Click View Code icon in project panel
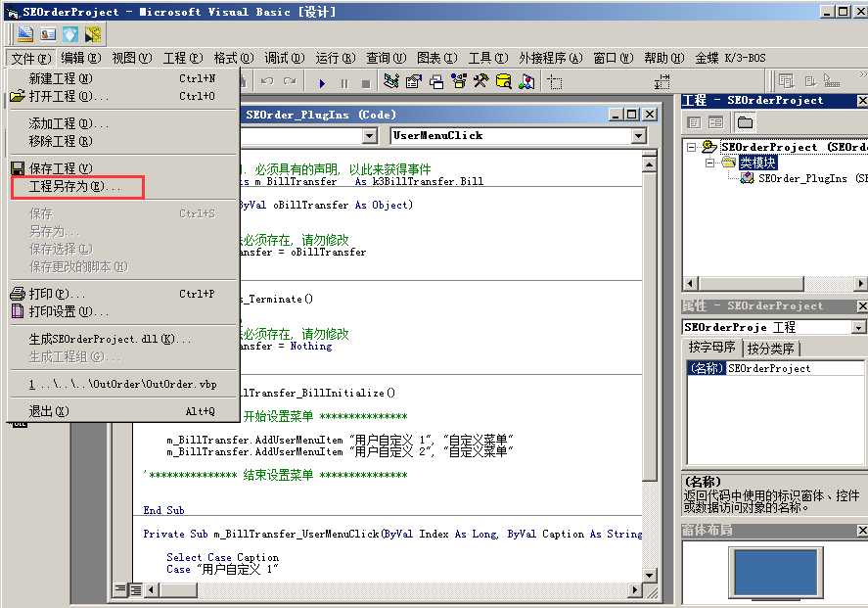This screenshot has width=868, height=608. [694, 122]
